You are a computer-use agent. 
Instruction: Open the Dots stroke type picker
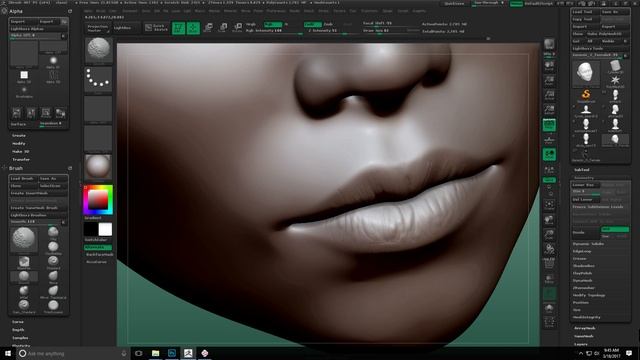click(98, 79)
